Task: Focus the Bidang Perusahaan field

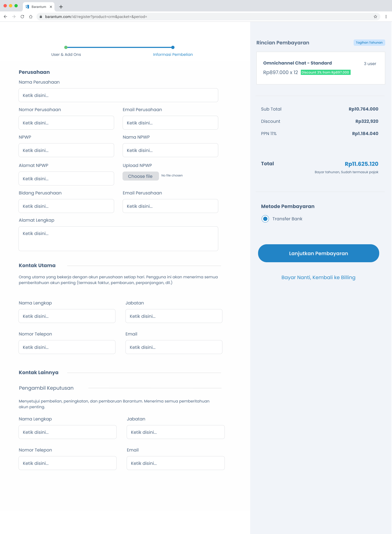Action: 66,206
